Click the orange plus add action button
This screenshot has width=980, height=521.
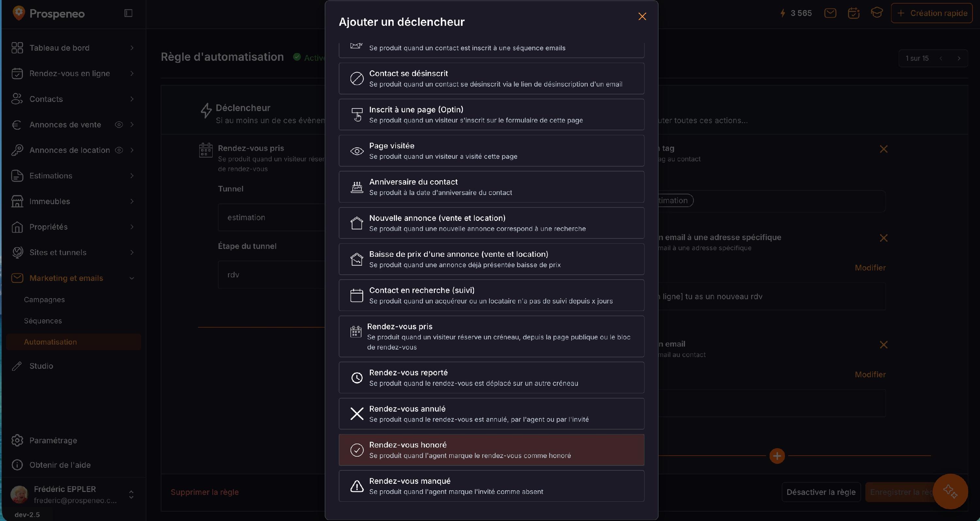[777, 456]
